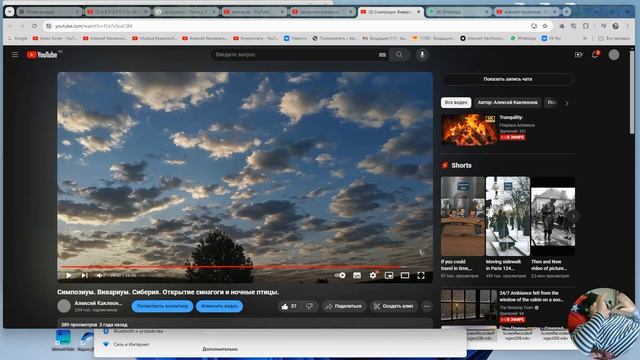Viewport: 640px width, 360px height.
Task: Open browser extensions puzzle icon
Action: [x=586, y=26]
